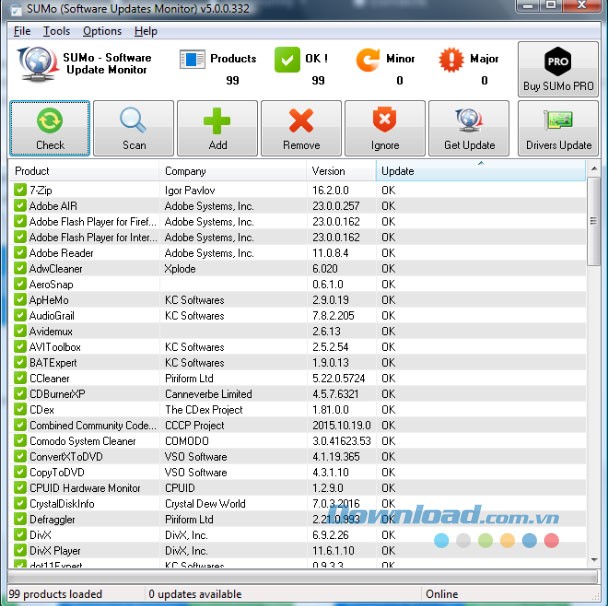Sort list by Product column header
Image resolution: width=610 pixels, height=606 pixels.
(84, 171)
